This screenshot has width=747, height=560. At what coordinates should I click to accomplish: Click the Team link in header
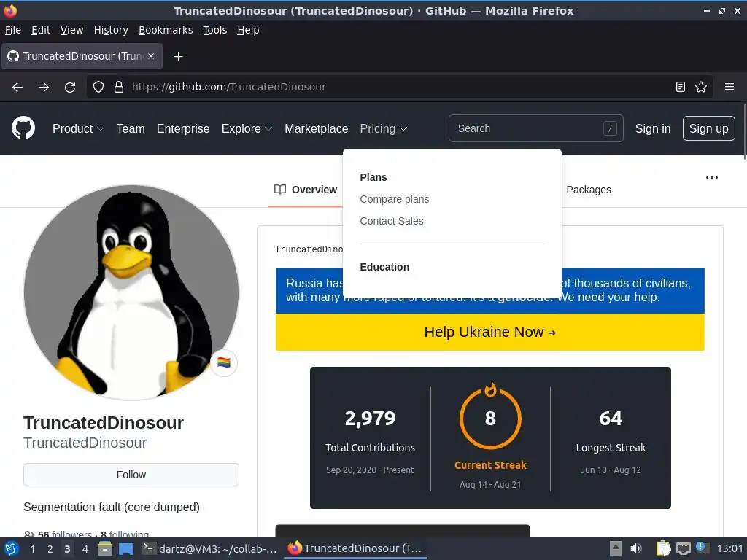click(x=131, y=128)
